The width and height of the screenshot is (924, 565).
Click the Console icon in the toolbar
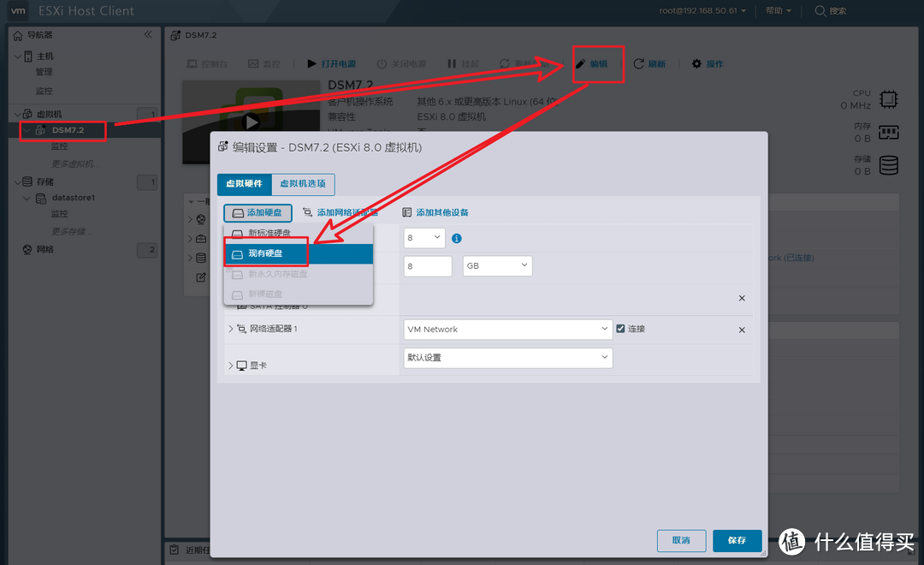point(192,63)
